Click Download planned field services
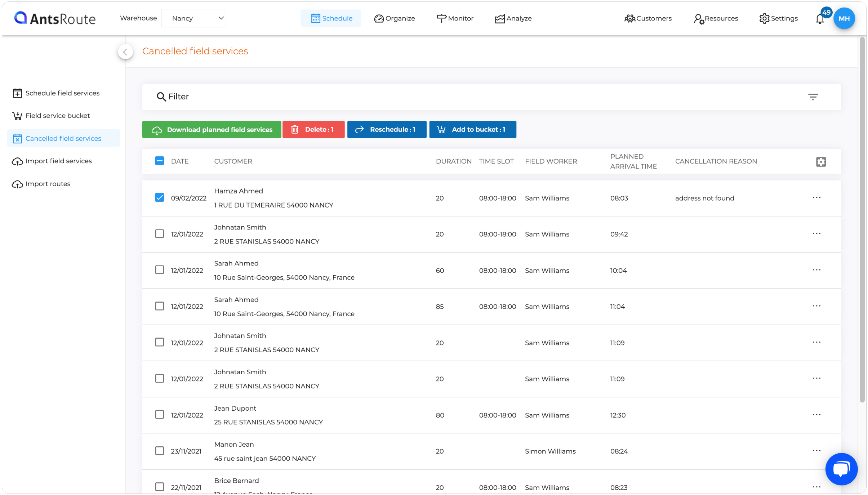Screen dimensions: 868x495 (x=212, y=130)
